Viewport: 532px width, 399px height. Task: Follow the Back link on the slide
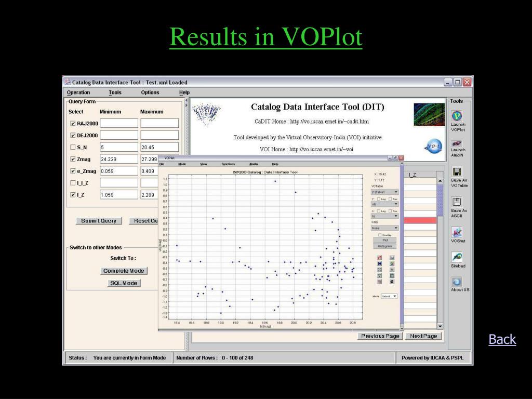502,339
